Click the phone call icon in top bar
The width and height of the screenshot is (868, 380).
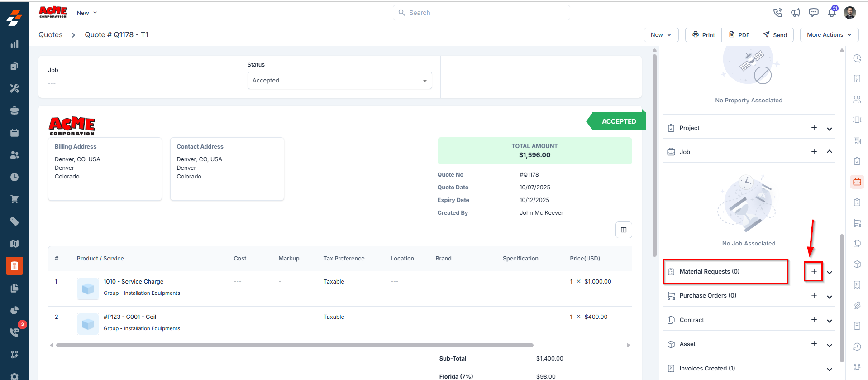(x=777, y=13)
